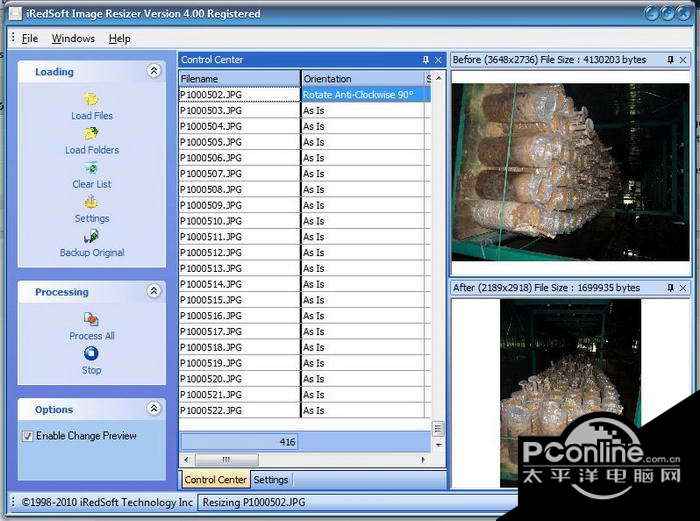The width and height of the screenshot is (700, 521).
Task: Open the File menu
Action: tap(29, 39)
